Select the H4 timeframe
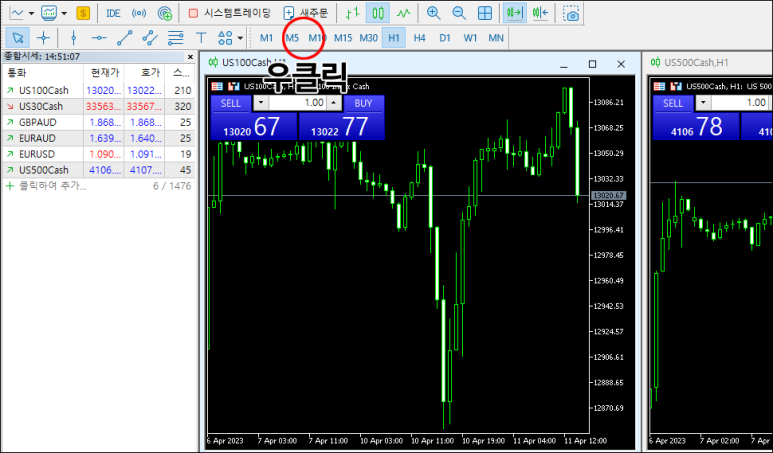 tap(420, 37)
